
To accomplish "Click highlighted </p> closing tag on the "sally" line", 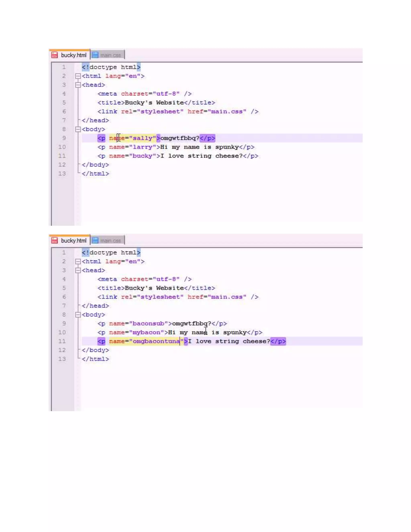I will point(207,138).
